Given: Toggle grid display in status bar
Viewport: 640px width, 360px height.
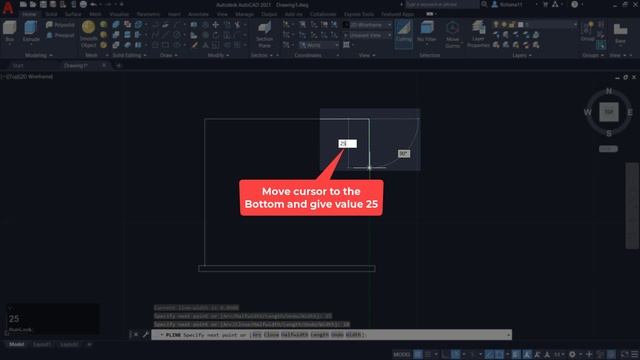Looking at the screenshot, I should [418, 354].
